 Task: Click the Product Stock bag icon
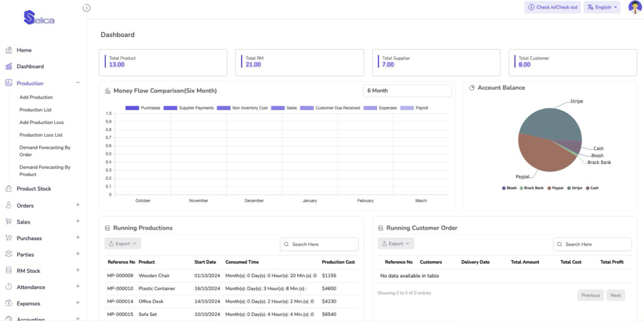9,189
